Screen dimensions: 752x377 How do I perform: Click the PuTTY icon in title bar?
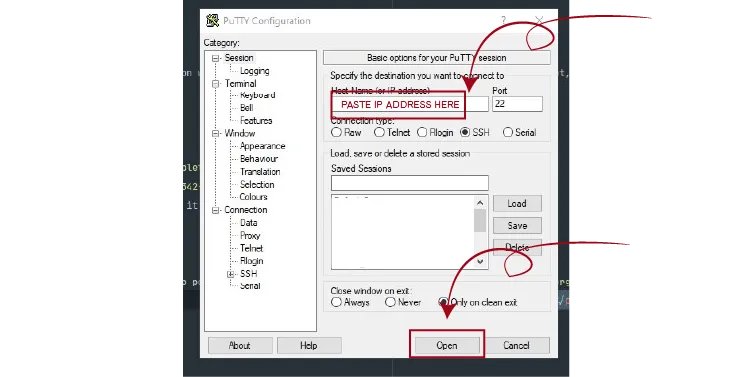[x=212, y=21]
